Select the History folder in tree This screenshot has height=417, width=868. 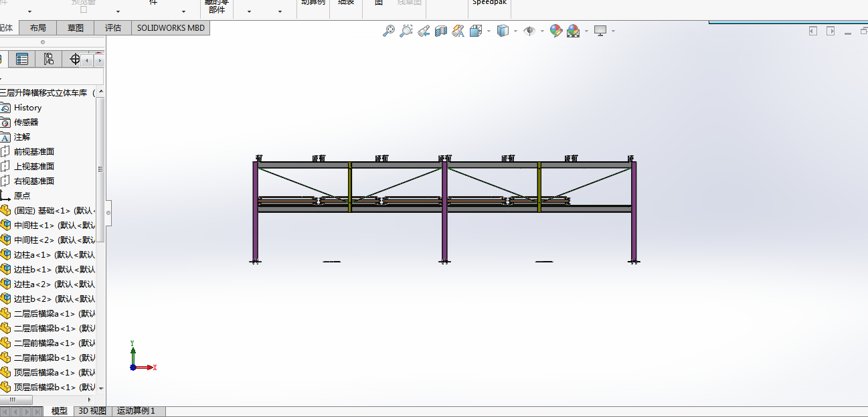[x=27, y=108]
